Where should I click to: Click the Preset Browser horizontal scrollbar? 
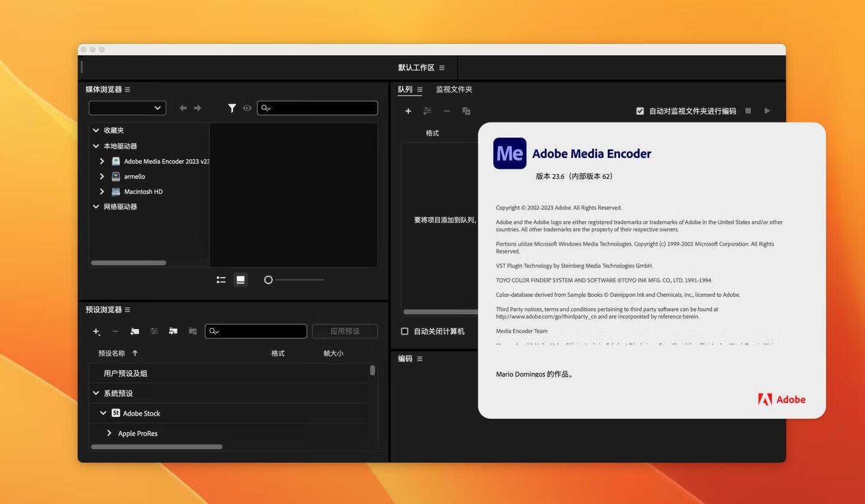pyautogui.click(x=157, y=447)
